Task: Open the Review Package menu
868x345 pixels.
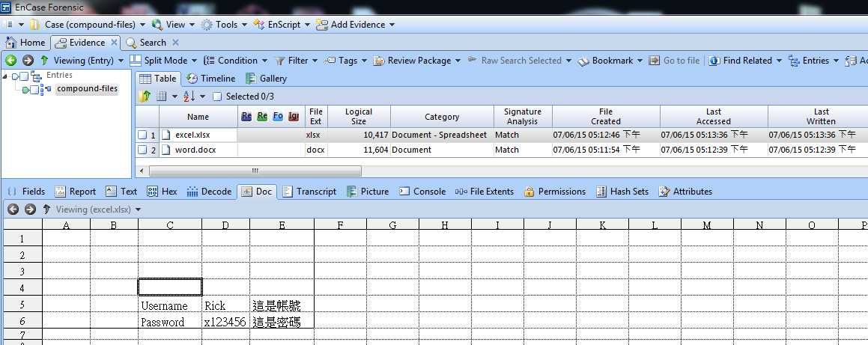Action: click(417, 61)
